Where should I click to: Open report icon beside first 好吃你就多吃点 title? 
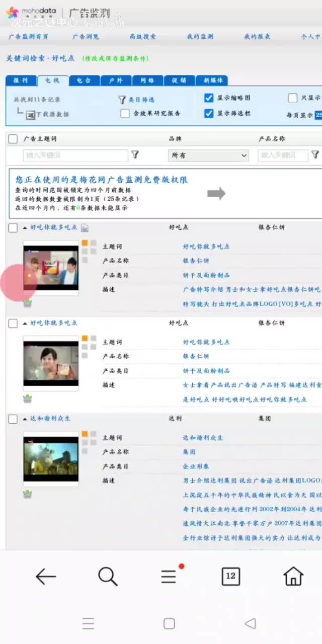(85, 228)
